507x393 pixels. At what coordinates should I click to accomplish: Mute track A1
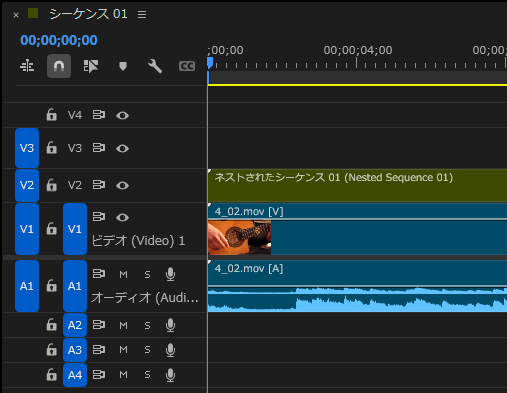[x=123, y=274]
